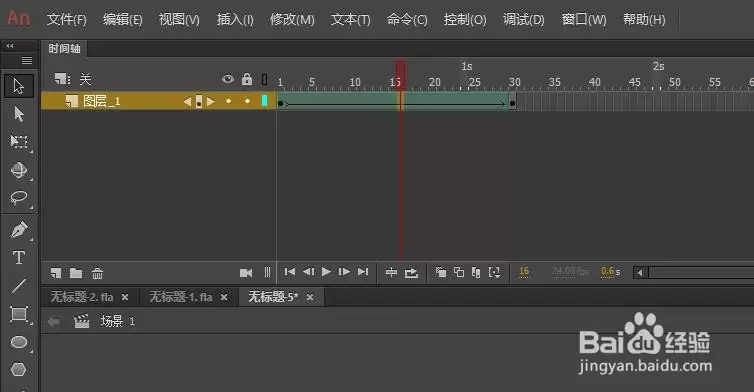Select the Subselection tool
Screen dimensions: 754x392
pos(19,114)
